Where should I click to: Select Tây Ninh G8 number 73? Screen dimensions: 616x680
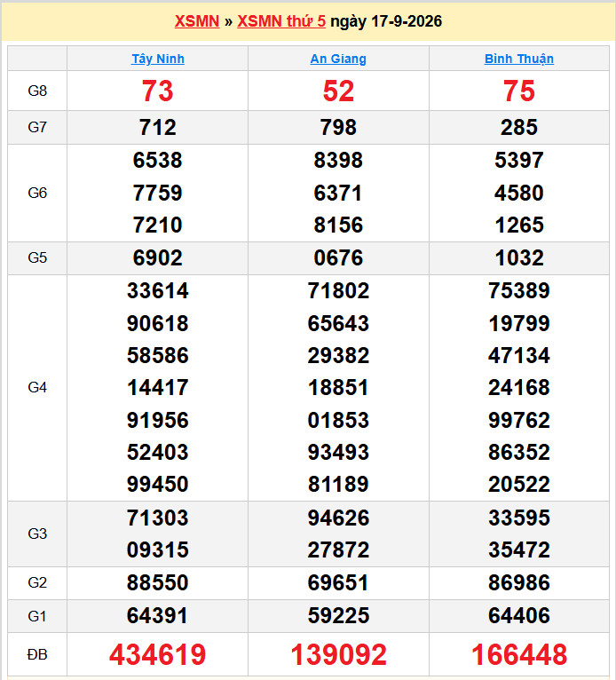(158, 91)
